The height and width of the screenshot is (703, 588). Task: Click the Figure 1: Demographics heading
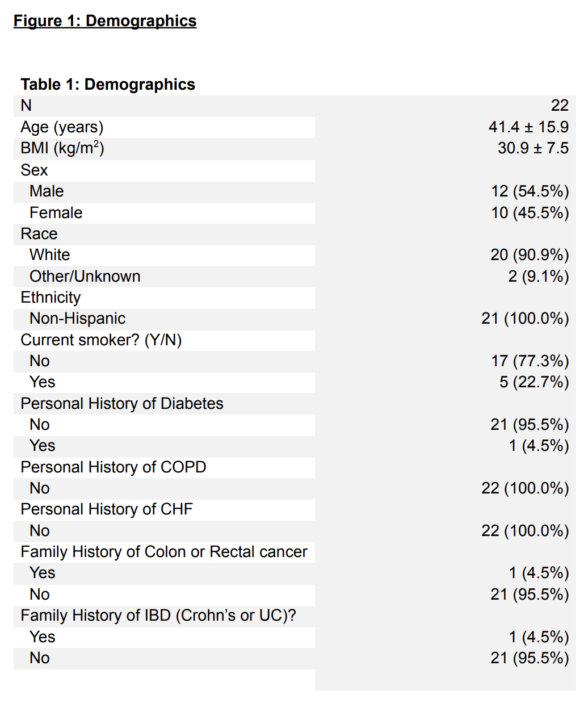[x=105, y=21]
